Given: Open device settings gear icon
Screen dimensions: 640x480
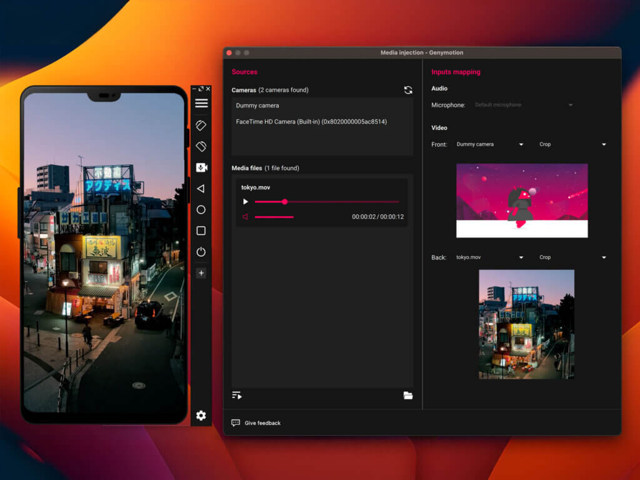Looking at the screenshot, I should coord(201,416).
